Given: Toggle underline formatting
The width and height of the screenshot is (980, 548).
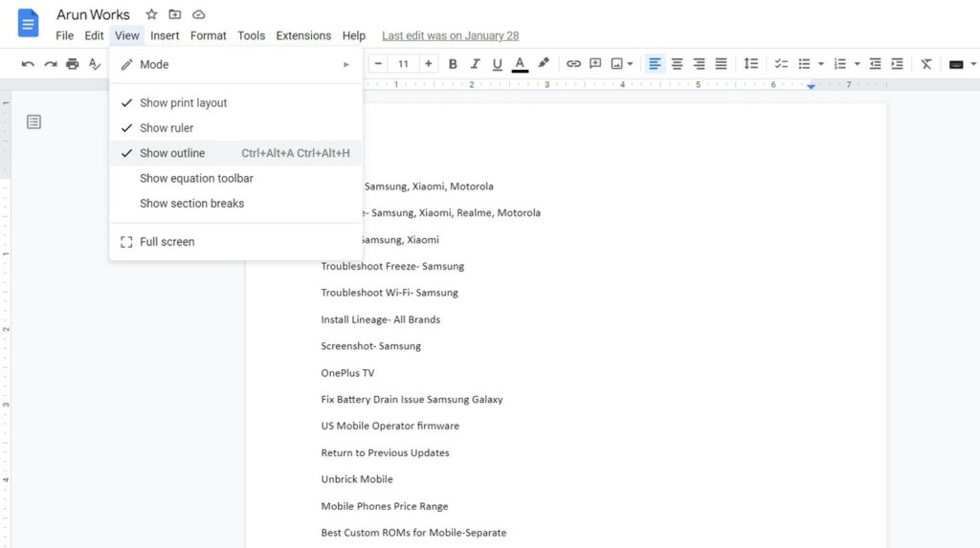Looking at the screenshot, I should click(x=497, y=64).
